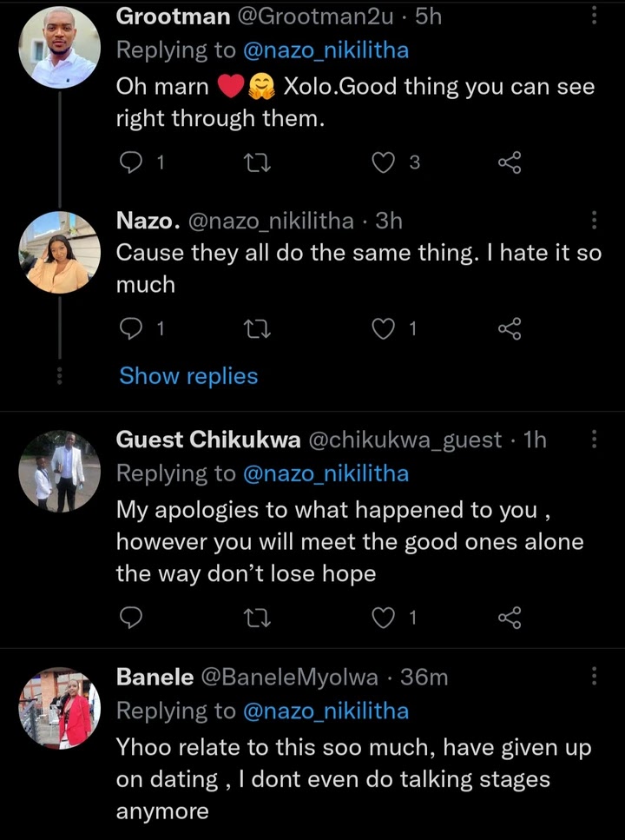625x840 pixels.
Task: Share Guest Chikukwa's tweet
Action: [x=510, y=618]
